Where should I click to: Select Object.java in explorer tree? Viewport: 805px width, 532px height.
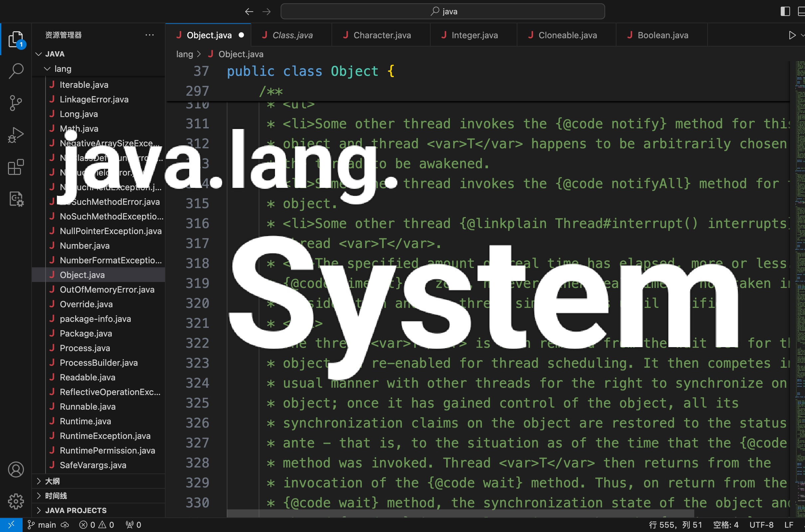pyautogui.click(x=98, y=275)
